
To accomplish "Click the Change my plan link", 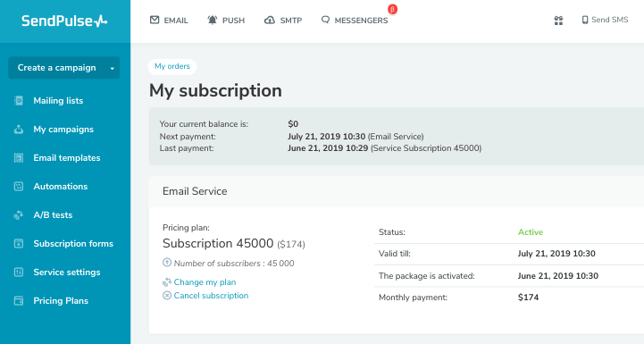I will click(x=205, y=282).
